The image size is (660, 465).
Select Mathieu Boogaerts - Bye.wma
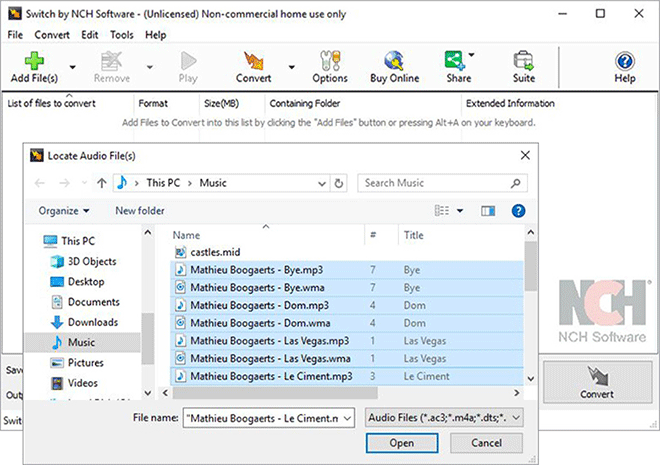tap(346, 287)
